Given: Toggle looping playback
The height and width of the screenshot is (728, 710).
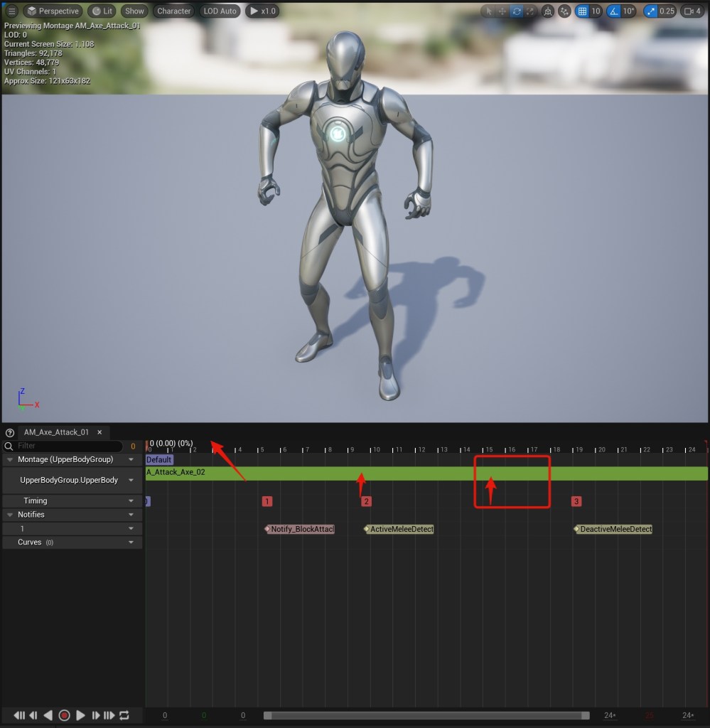Looking at the screenshot, I should (x=124, y=715).
